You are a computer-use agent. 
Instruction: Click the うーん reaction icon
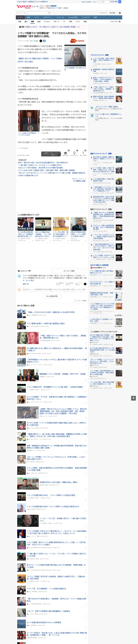pos(77,284)
